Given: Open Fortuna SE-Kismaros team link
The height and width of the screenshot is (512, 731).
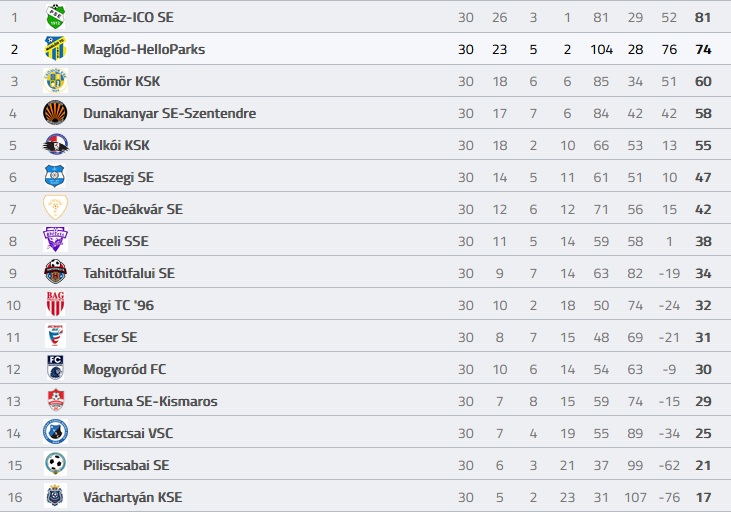Looking at the screenshot, I should pos(150,401).
